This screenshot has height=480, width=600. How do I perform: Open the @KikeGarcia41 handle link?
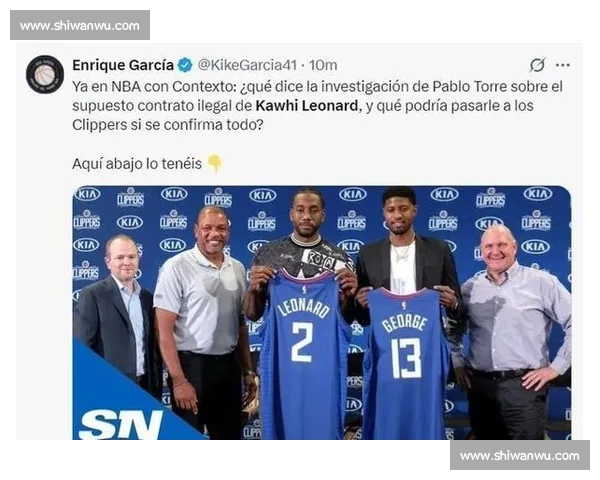click(247, 65)
